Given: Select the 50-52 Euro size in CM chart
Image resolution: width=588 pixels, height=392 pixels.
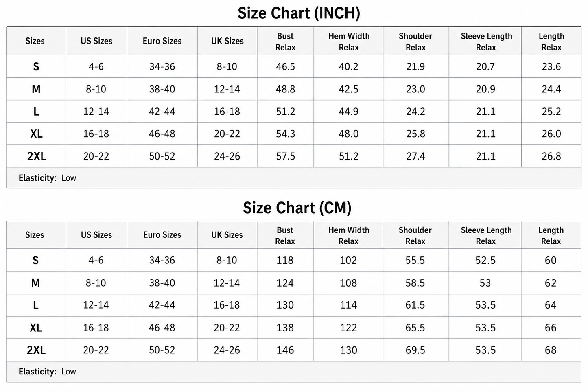Looking at the screenshot, I should point(162,350).
